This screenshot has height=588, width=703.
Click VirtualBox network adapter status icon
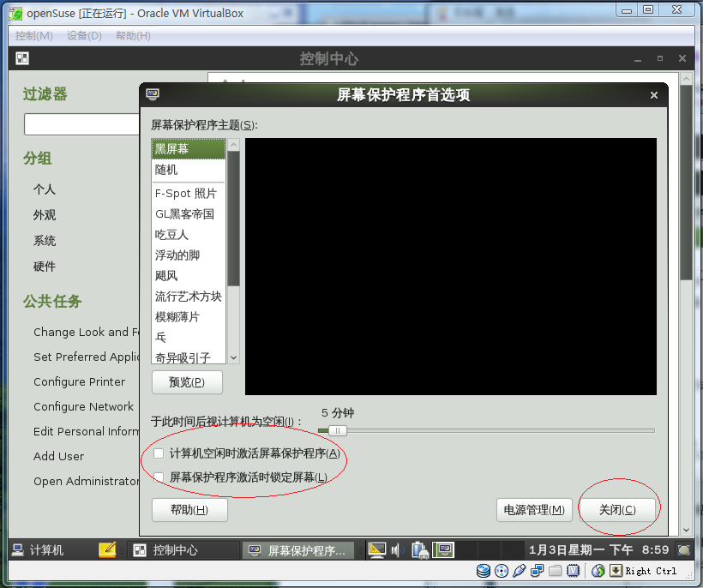pos(538,571)
